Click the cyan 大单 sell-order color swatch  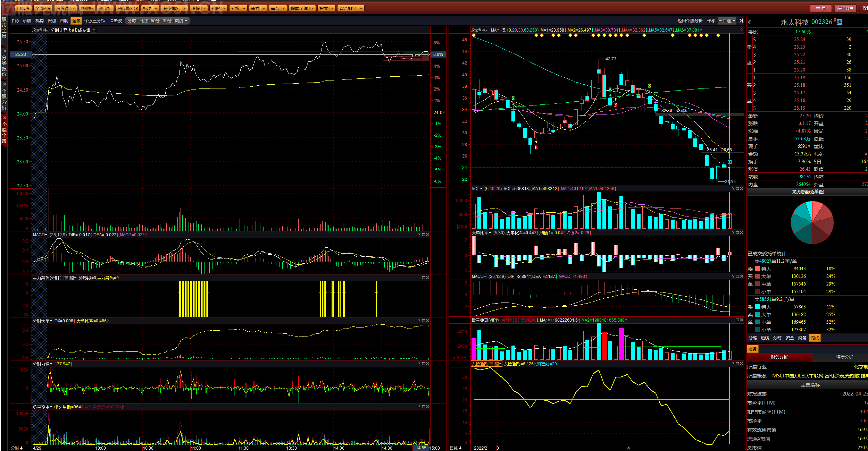coord(758,315)
